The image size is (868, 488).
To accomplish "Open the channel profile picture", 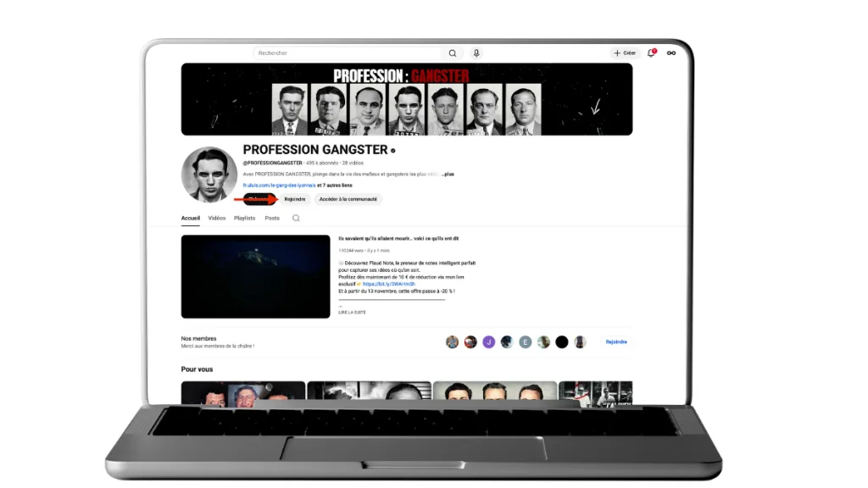I will click(x=209, y=175).
